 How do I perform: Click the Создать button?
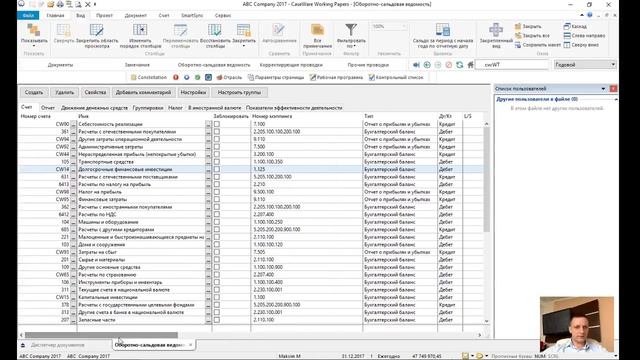point(34,92)
